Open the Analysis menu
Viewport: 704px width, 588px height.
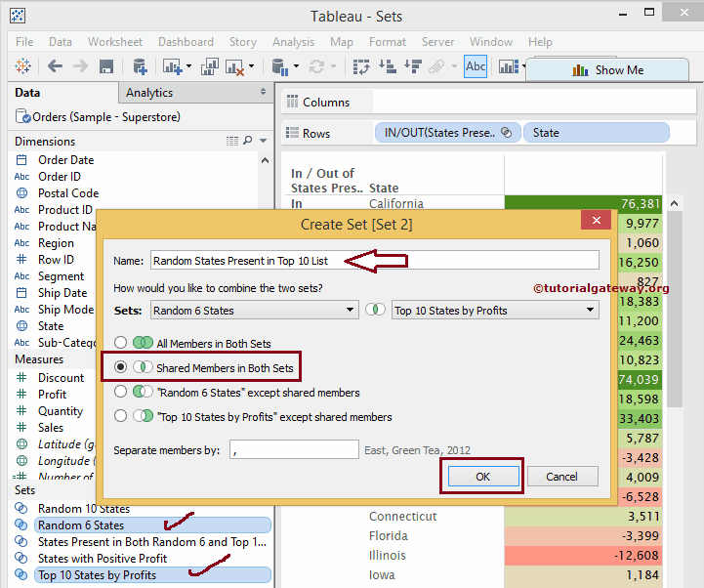293,42
